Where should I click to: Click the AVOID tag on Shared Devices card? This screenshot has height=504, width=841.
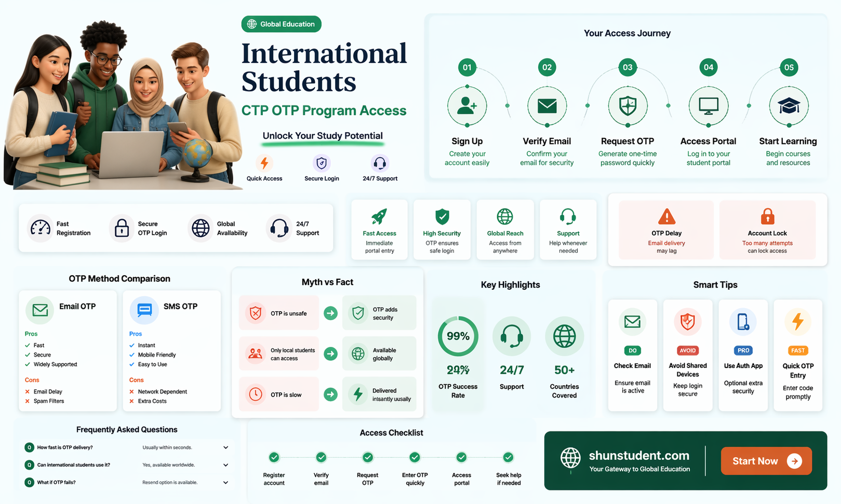click(688, 350)
